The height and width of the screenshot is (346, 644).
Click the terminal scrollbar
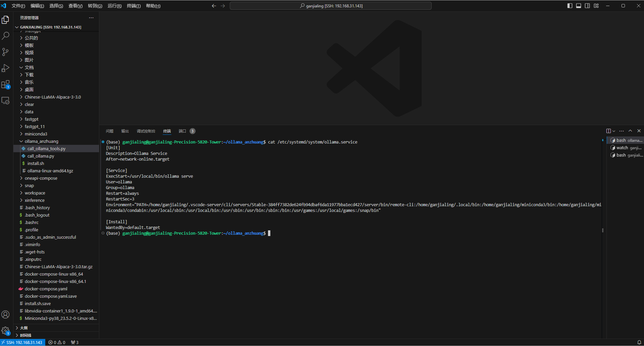[x=603, y=230]
